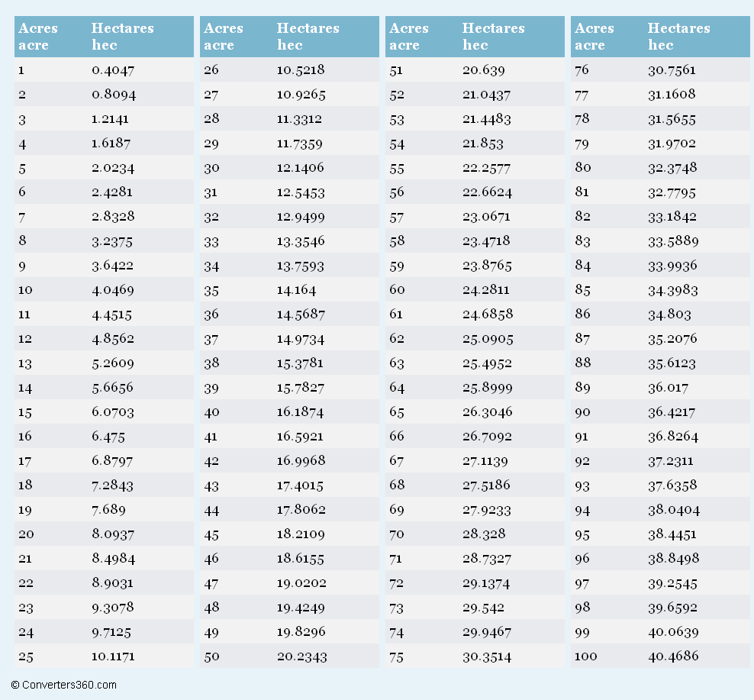754x700 pixels.
Task: Click the 32.3748 value for 80 acres
Action: point(672,168)
